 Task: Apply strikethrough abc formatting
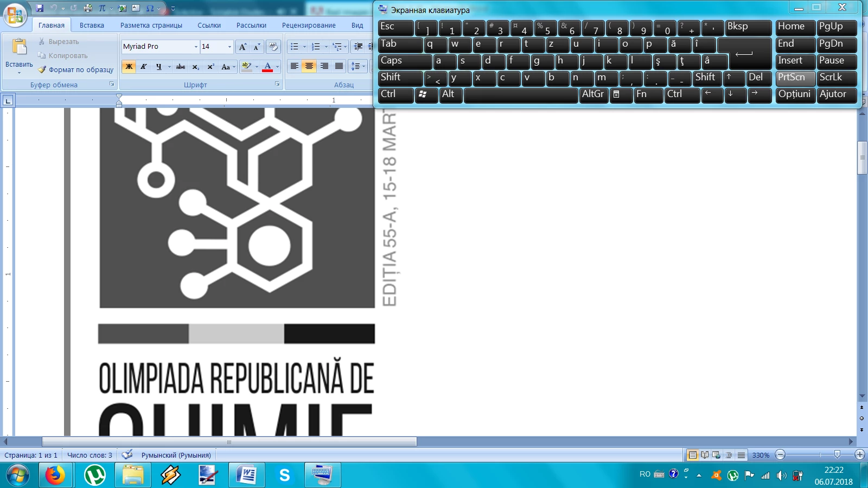point(181,67)
